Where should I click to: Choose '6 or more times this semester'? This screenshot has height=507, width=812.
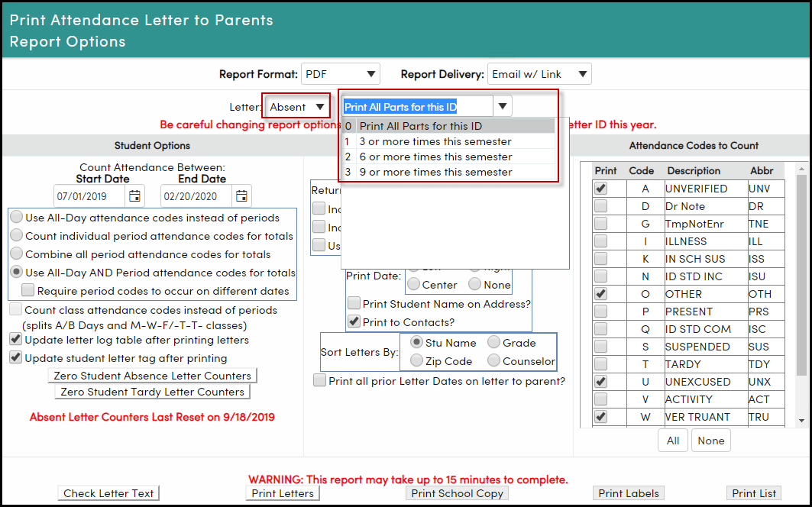448,157
